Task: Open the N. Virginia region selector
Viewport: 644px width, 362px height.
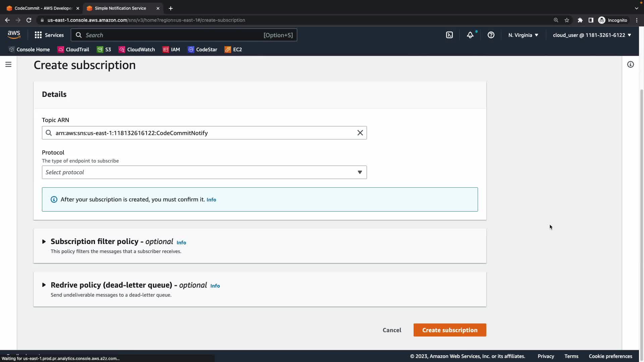Action: point(523,35)
